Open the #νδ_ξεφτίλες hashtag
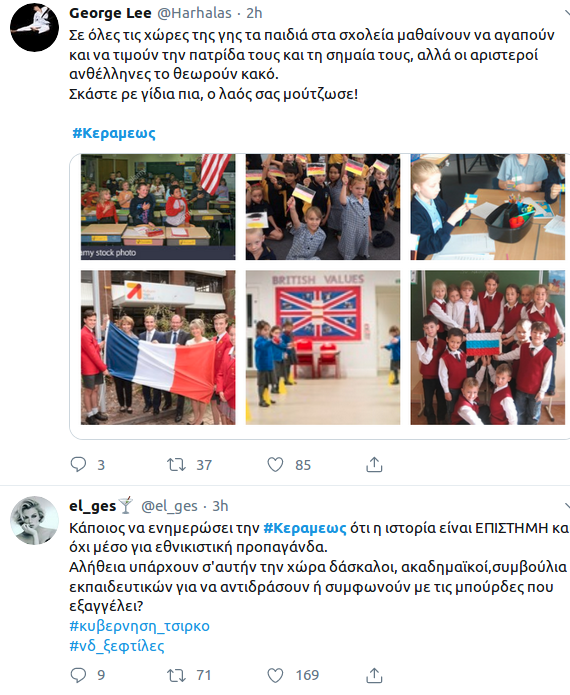Image resolution: width=570 pixels, height=695 pixels. coord(117,645)
